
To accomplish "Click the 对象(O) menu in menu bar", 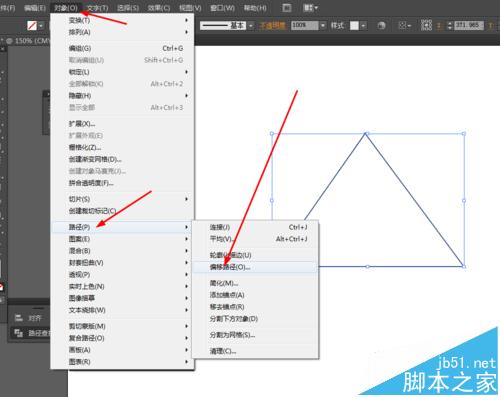I will [66, 8].
